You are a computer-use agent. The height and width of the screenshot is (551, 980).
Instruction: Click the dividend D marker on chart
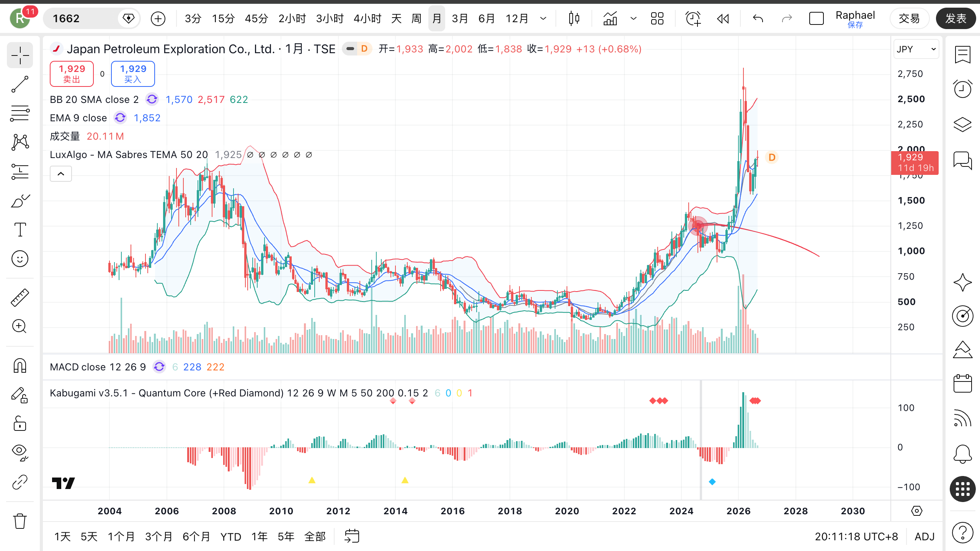tap(772, 157)
